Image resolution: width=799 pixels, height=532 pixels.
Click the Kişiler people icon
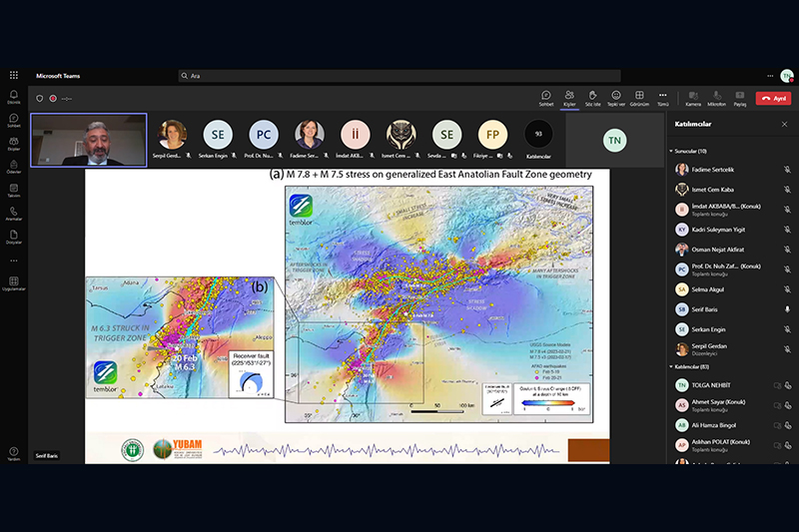(569, 97)
